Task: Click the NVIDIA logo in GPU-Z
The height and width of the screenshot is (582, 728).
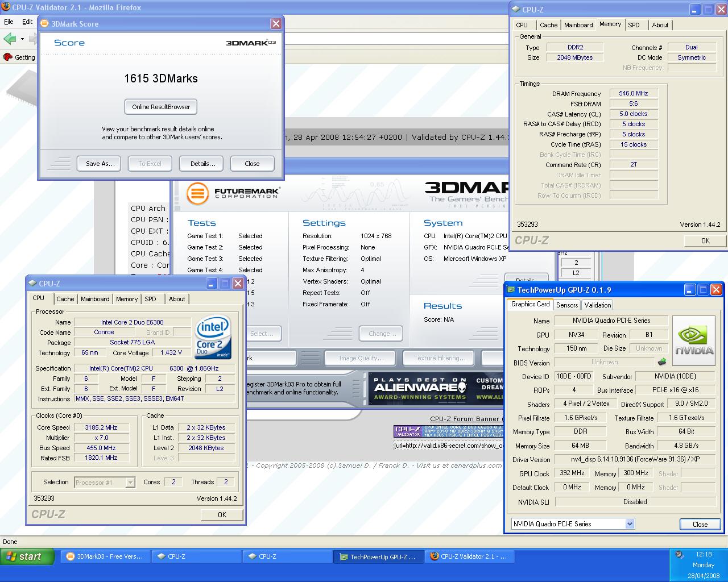Action: [x=694, y=339]
